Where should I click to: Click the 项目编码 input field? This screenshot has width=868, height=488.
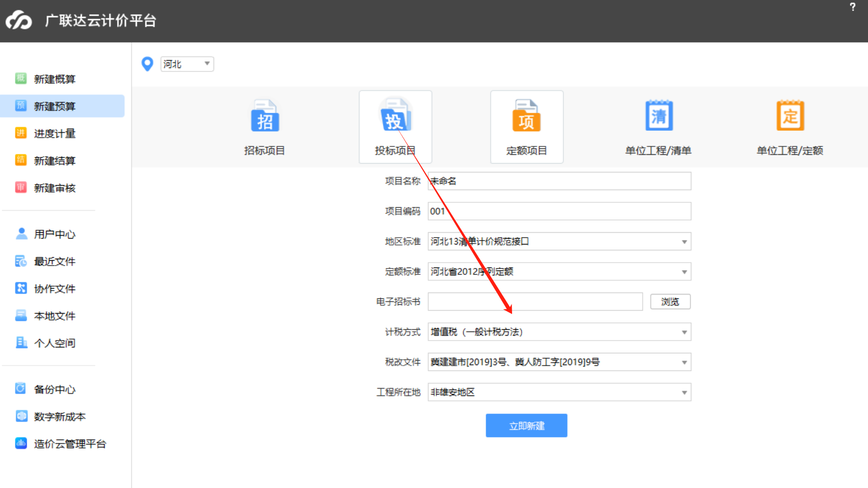pos(559,211)
